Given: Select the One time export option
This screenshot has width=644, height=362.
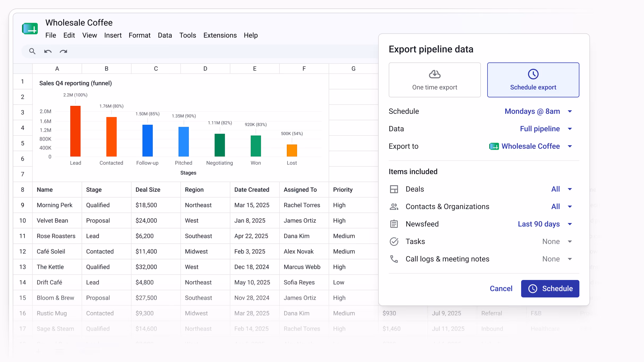Looking at the screenshot, I should click(435, 80).
